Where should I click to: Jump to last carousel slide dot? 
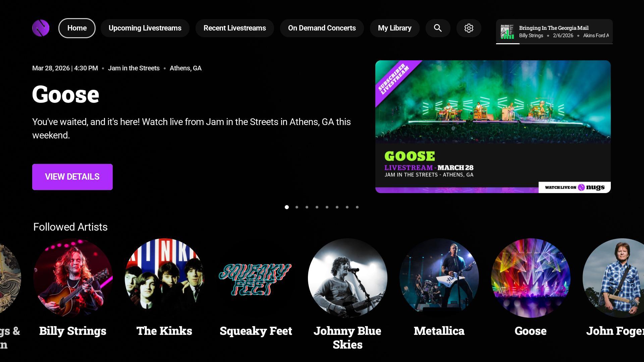point(357,207)
